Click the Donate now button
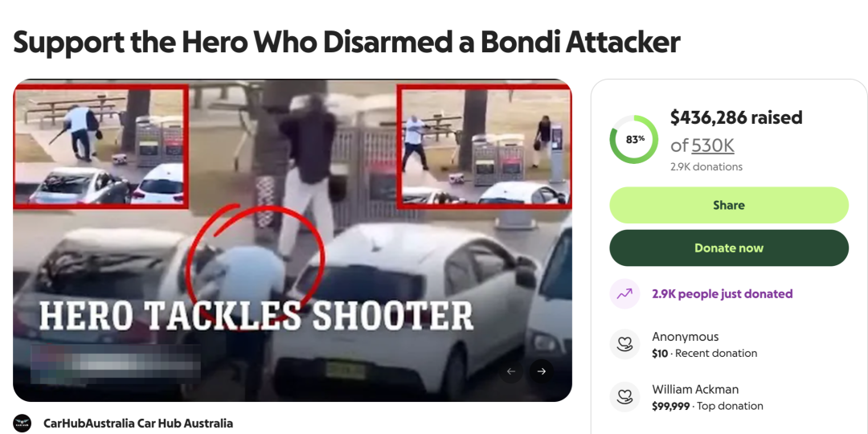 coord(728,248)
